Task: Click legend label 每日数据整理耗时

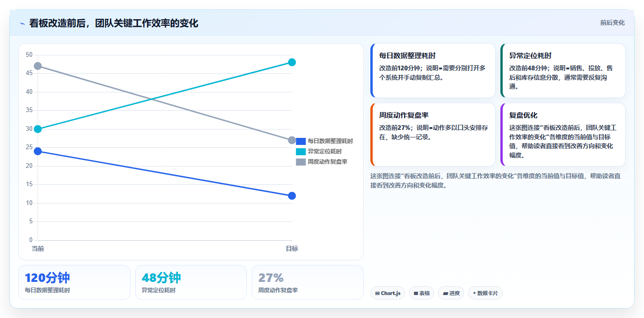Action: pos(330,141)
